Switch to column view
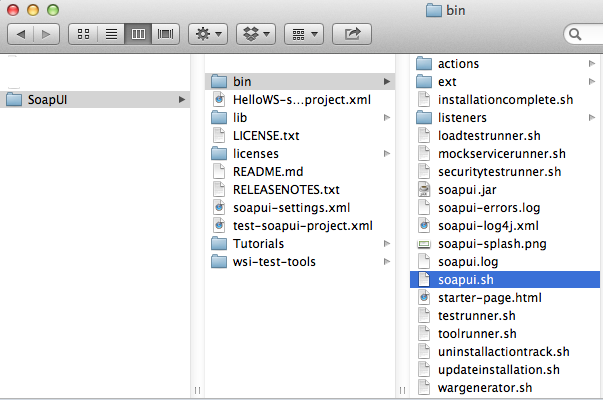Viewport: 605px width, 402px height. tap(138, 34)
